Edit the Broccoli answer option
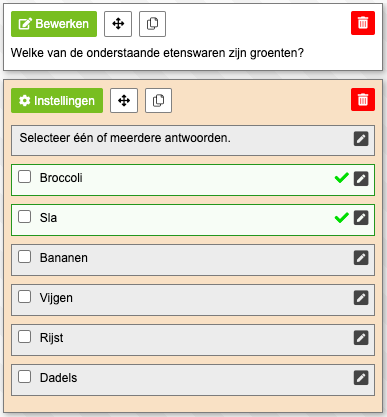 tap(361, 179)
